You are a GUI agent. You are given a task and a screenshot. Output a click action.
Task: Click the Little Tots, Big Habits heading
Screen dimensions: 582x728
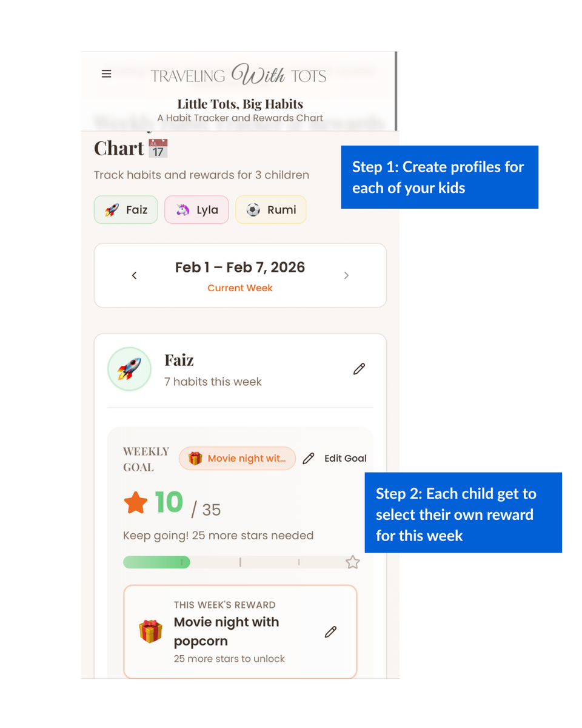240,104
